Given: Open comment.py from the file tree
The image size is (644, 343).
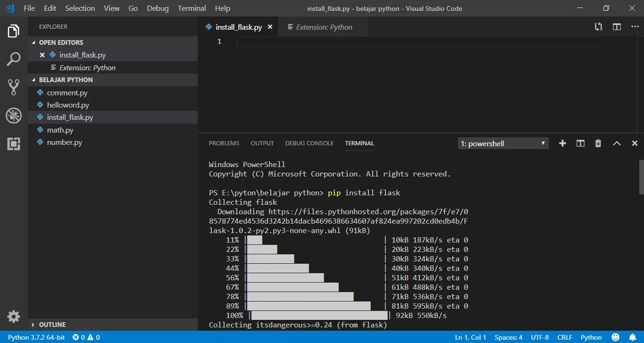Looking at the screenshot, I should (x=113, y=93).
